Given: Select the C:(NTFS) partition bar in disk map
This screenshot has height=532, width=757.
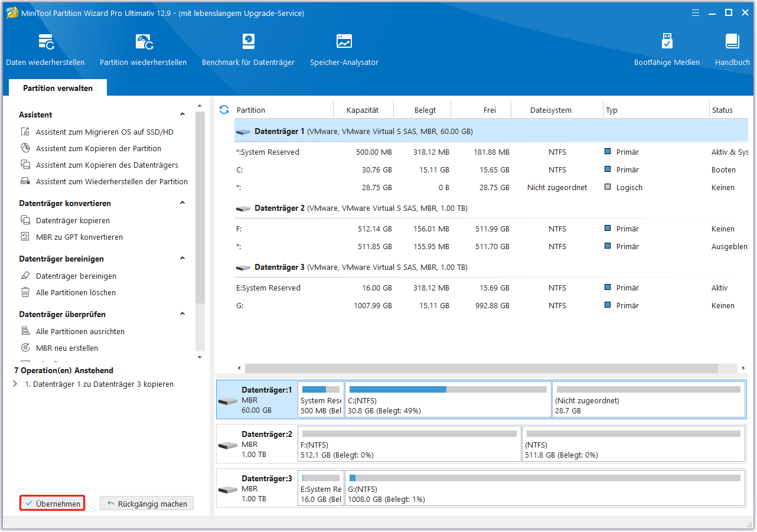Looking at the screenshot, I should [448, 400].
